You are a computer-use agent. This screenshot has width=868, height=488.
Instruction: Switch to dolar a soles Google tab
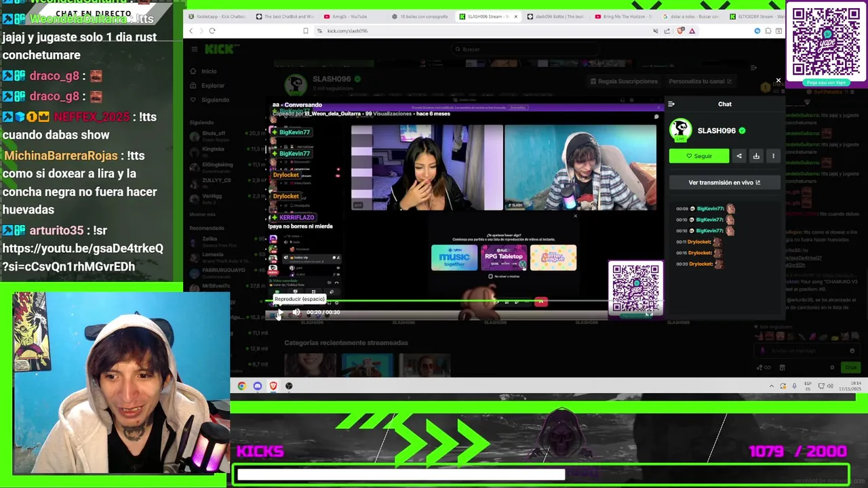(692, 16)
